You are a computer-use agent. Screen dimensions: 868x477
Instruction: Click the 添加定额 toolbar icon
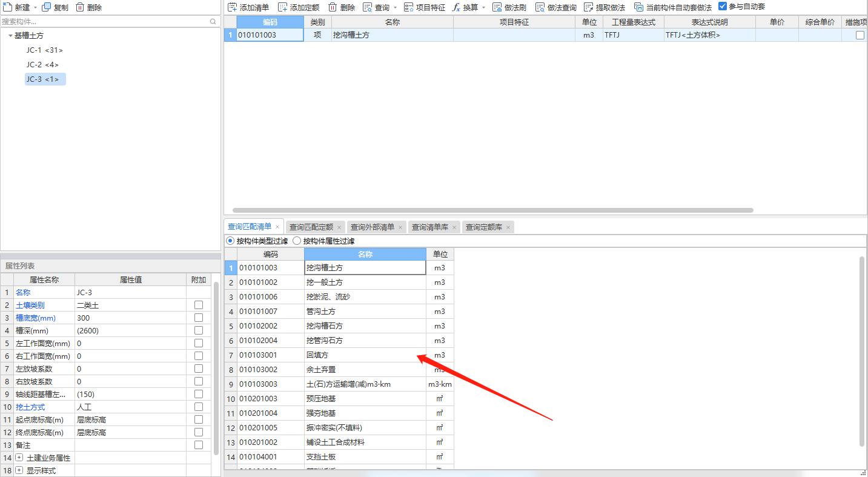(283, 7)
